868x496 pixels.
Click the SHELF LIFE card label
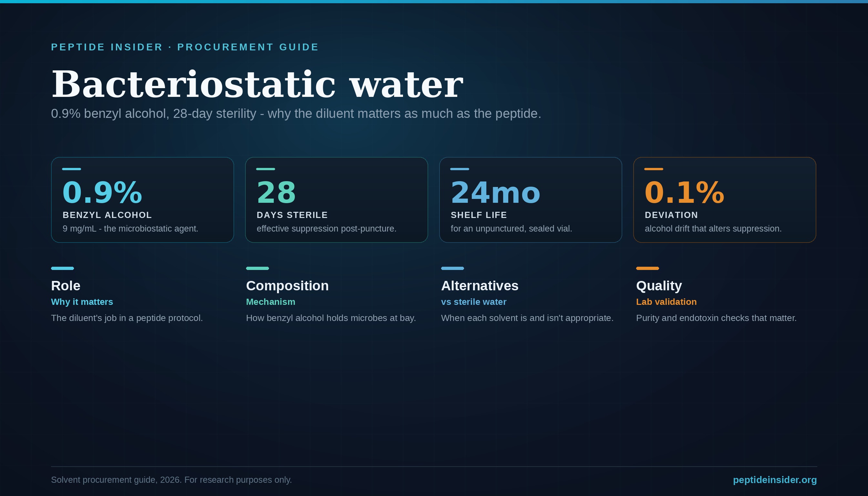point(479,215)
